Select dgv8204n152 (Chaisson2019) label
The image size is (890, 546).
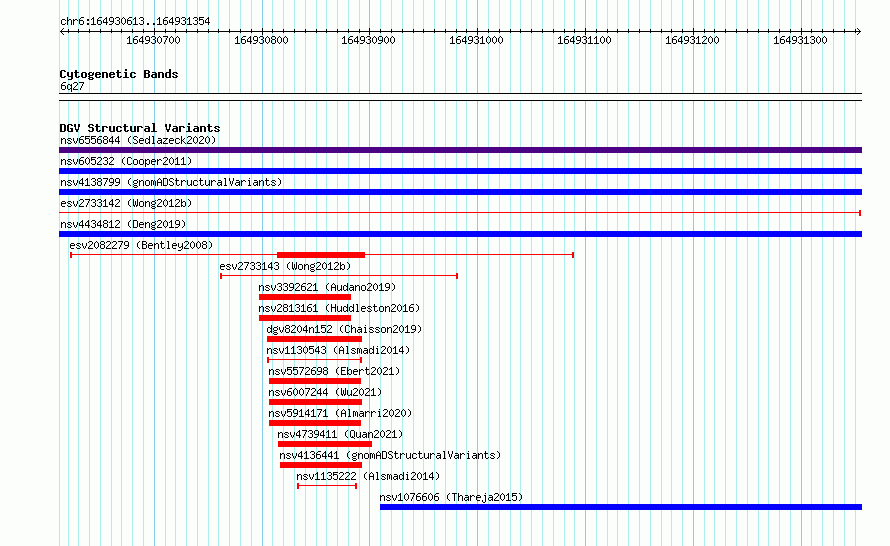coord(344,329)
